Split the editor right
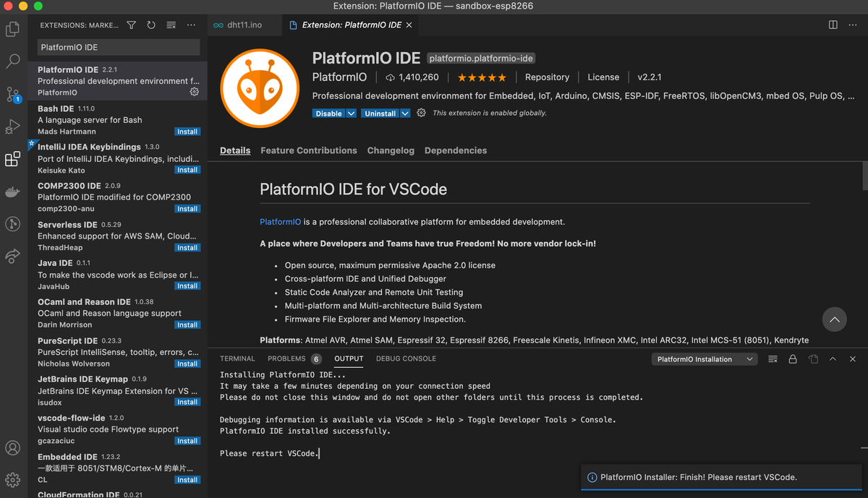 pos(833,25)
